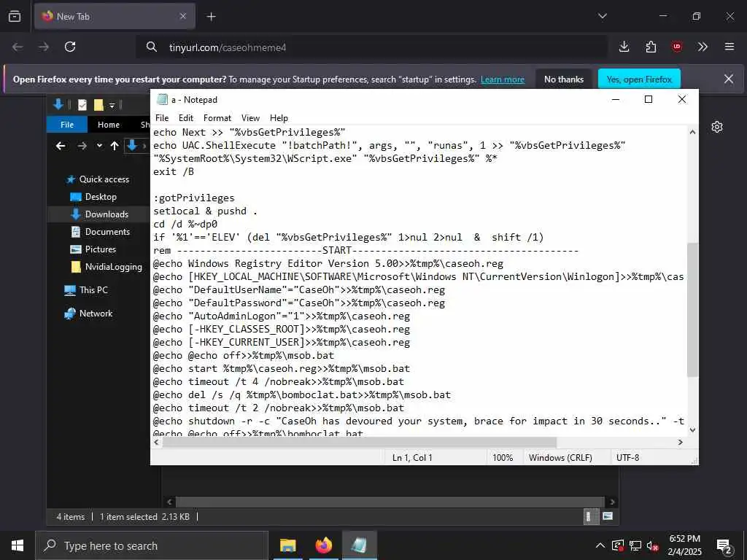Click the search magnifier in the address bar
The height and width of the screenshot is (560, 747).
click(152, 47)
